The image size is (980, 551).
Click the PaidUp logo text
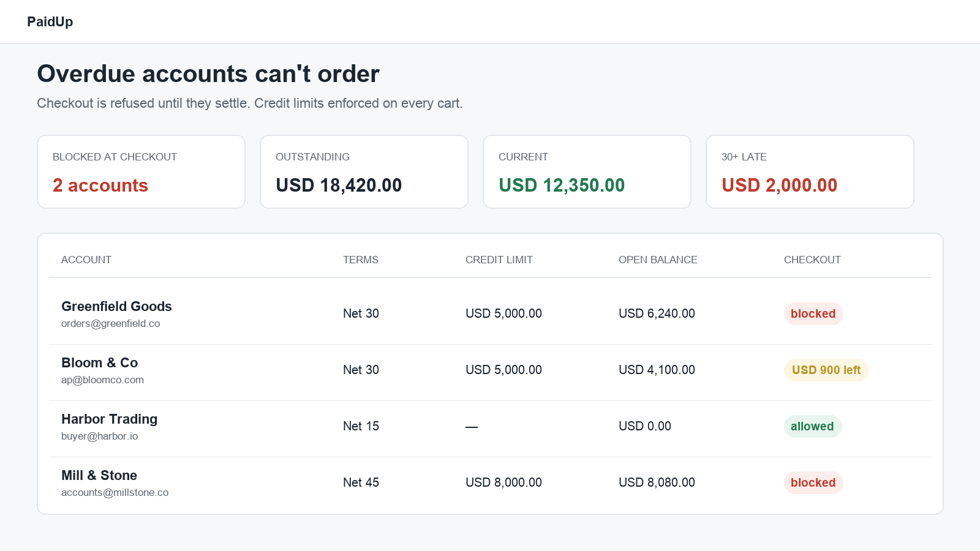point(50,21)
